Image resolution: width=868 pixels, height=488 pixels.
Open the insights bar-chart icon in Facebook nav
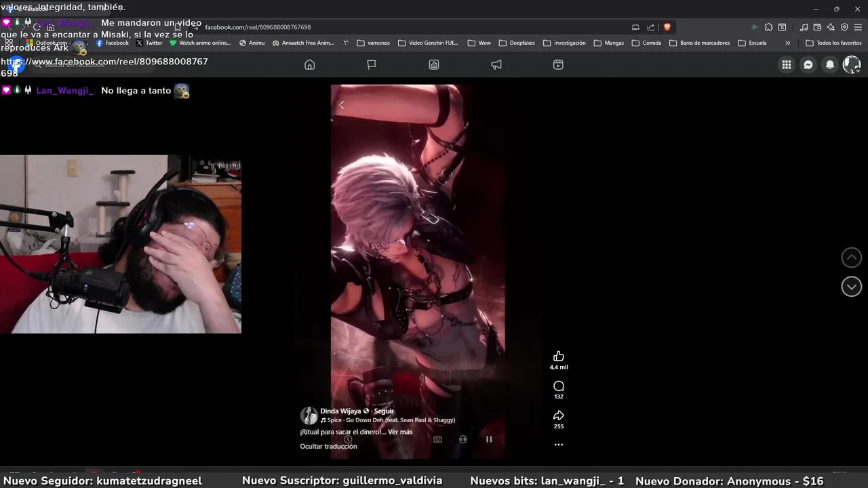434,64
